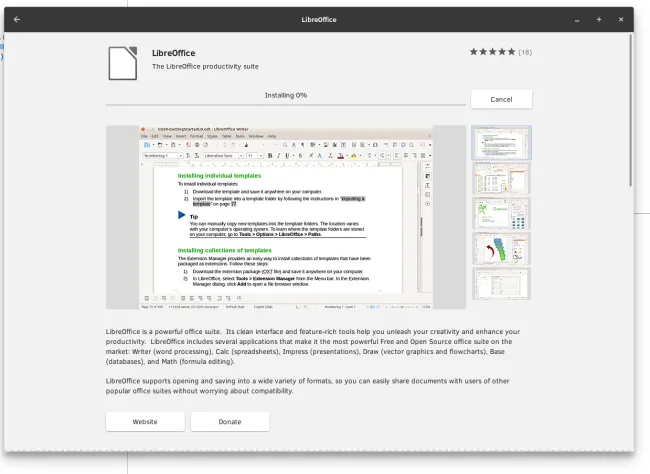Click the Donate button
Image resolution: width=650 pixels, height=474 pixels.
[x=230, y=422]
